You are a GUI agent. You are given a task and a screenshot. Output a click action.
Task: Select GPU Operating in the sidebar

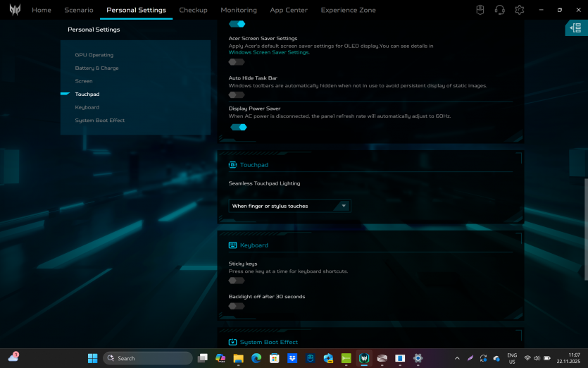[x=94, y=55]
